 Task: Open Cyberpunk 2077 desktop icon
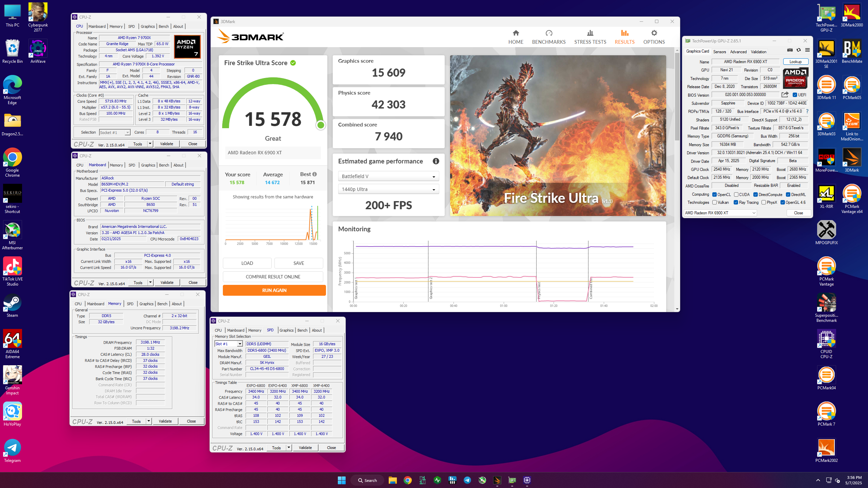[38, 17]
